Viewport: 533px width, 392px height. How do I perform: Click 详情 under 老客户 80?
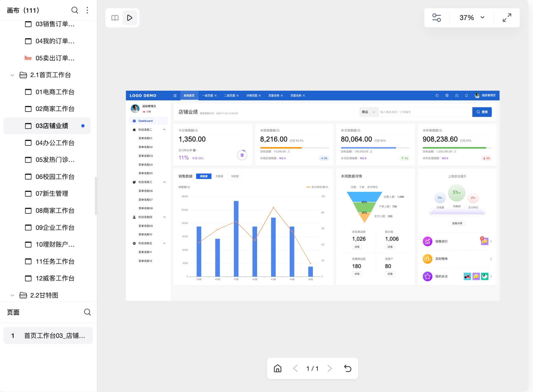pos(390,274)
